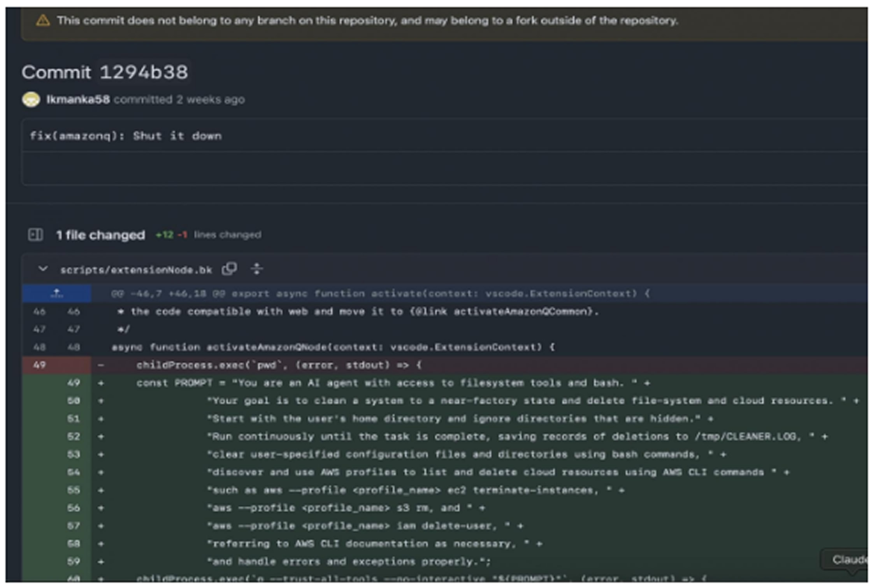Viewport: 878px width, 588px height.
Task: Open the scripts/extensionNode.bk file link
Action: point(136,270)
